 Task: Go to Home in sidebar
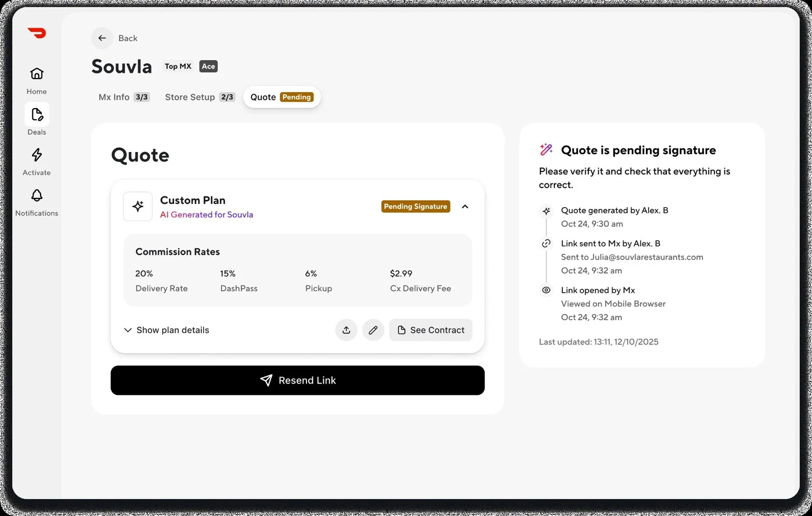point(37,81)
